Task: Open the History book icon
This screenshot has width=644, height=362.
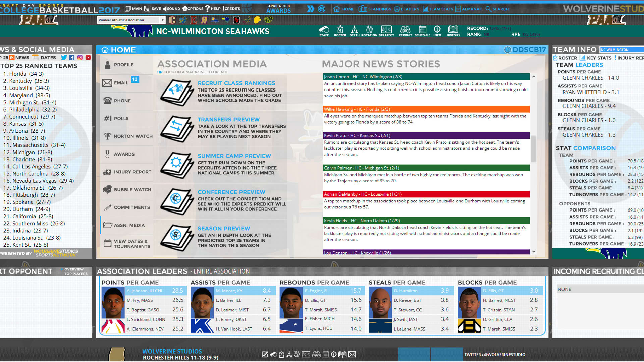Action: click(x=453, y=31)
